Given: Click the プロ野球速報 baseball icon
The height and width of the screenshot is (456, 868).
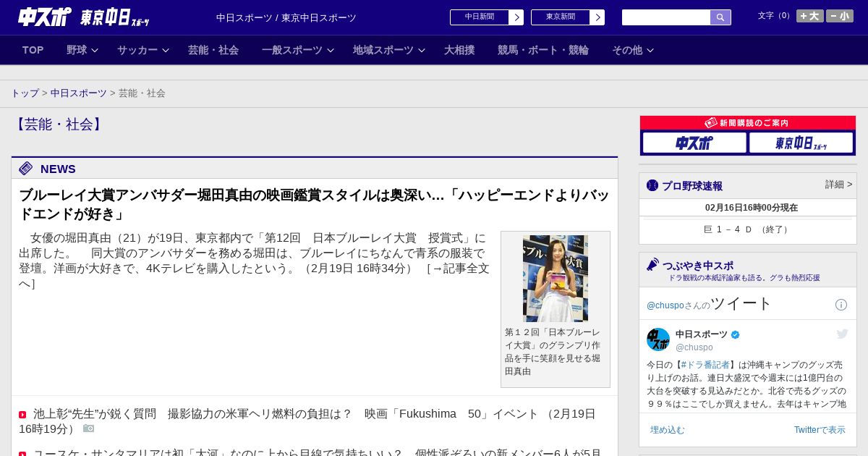Looking at the screenshot, I should (652, 185).
